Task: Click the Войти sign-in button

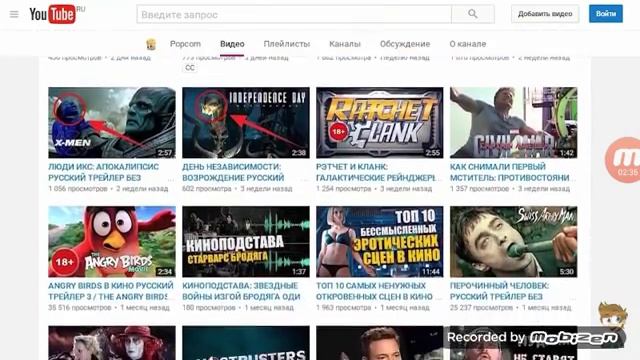Action: click(606, 14)
